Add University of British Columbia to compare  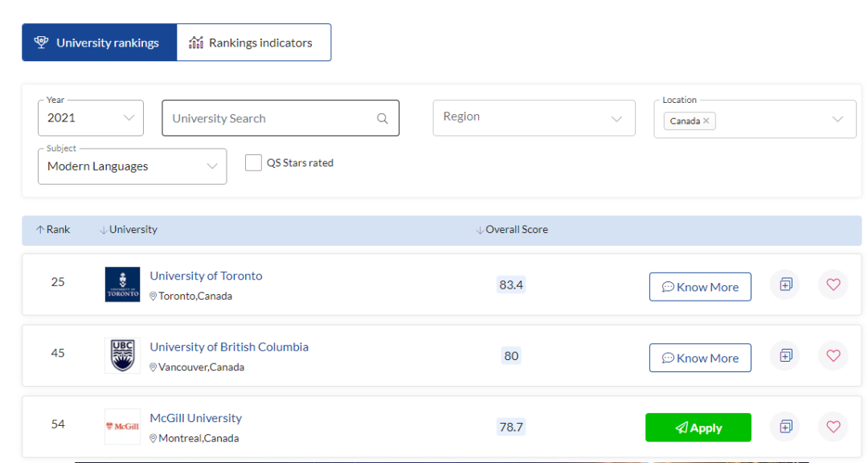pyautogui.click(x=785, y=355)
